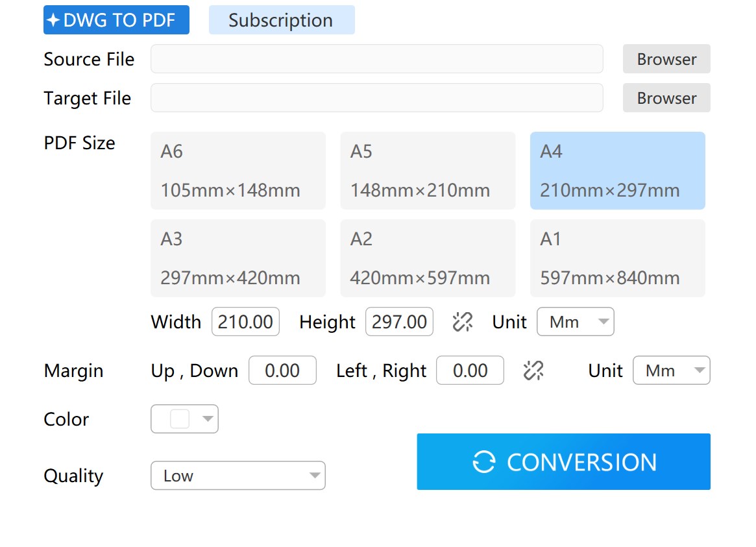Image resolution: width=756 pixels, height=547 pixels.
Task: Expand the Margin Unit dropdown
Action: (x=671, y=371)
